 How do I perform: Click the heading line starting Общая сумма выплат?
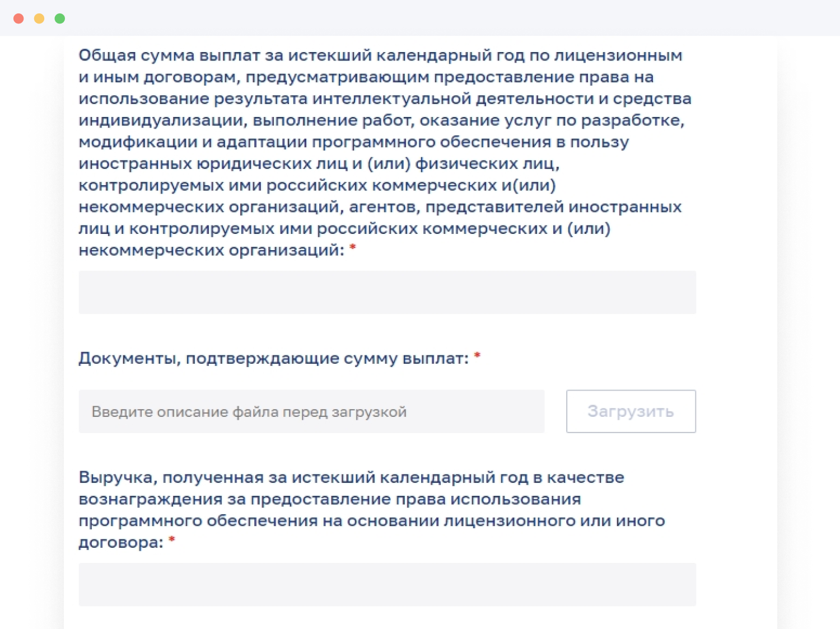coord(380,55)
